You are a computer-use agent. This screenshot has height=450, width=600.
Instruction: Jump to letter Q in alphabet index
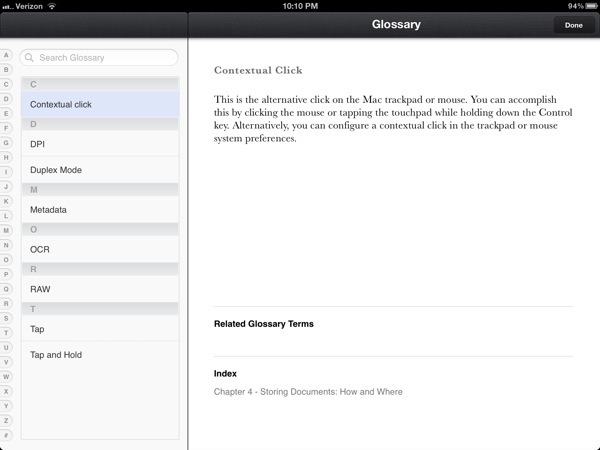click(6, 289)
